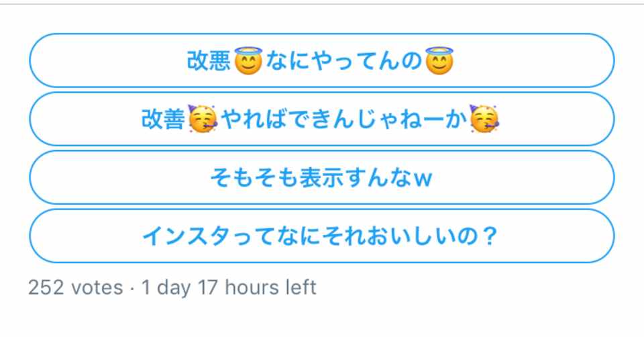Image resolution: width=644 pixels, height=337 pixels.
Task: Click the 改善 kanji in second choice
Action: pyautogui.click(x=163, y=119)
